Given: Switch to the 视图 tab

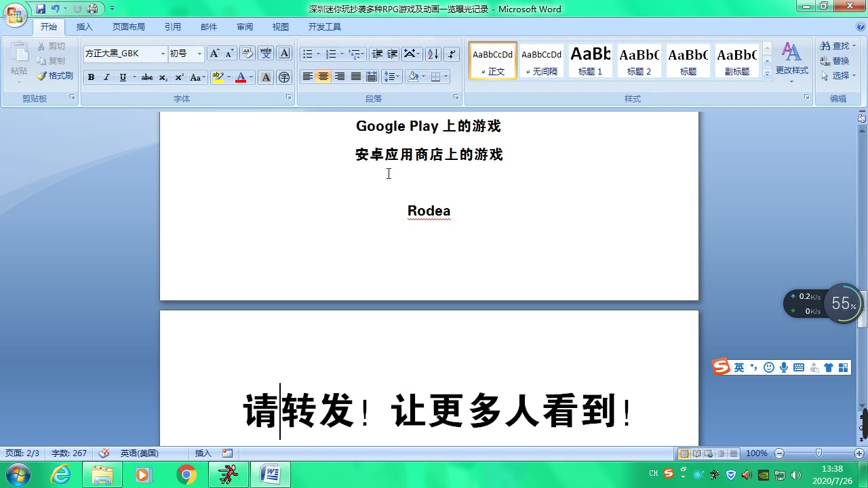Looking at the screenshot, I should pos(281,27).
